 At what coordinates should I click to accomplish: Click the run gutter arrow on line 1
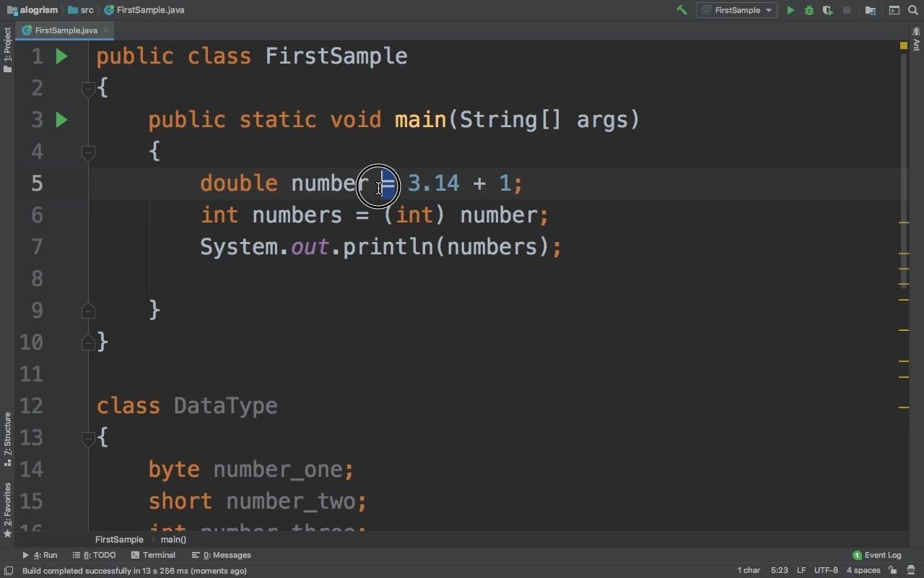pyautogui.click(x=61, y=56)
